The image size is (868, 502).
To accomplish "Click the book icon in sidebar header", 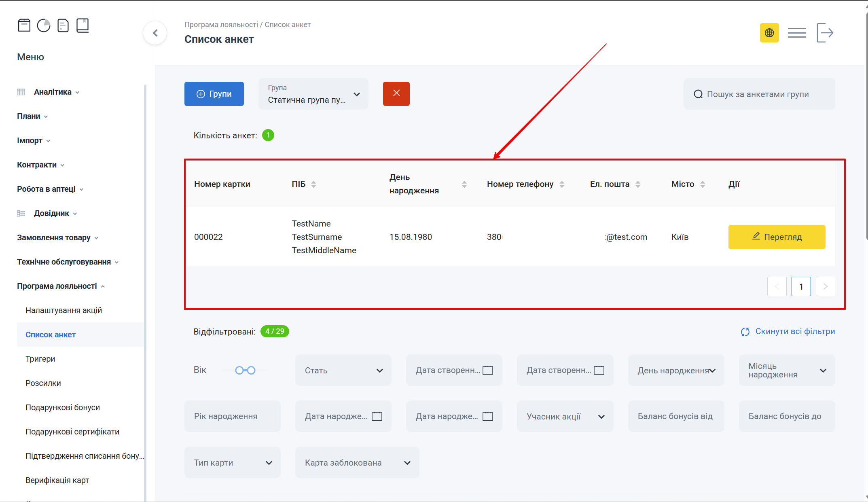I will tap(83, 25).
